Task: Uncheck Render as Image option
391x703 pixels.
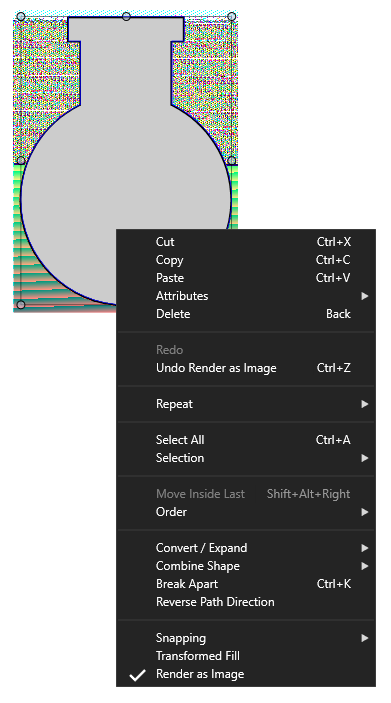Action: click(246, 674)
